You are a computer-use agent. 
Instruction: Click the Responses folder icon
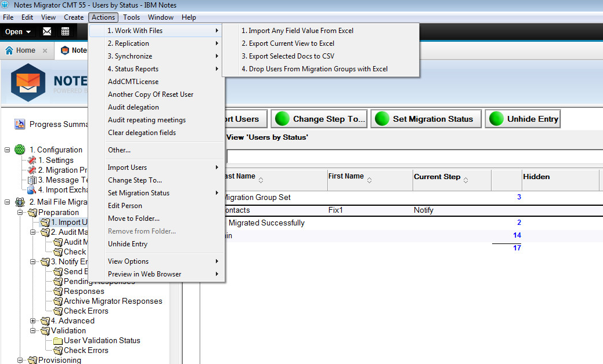coord(57,292)
